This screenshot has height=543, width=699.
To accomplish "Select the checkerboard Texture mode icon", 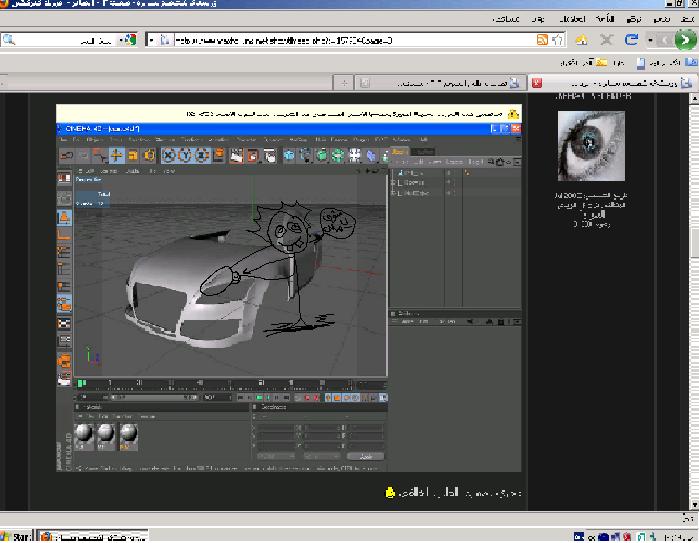I will click(64, 323).
